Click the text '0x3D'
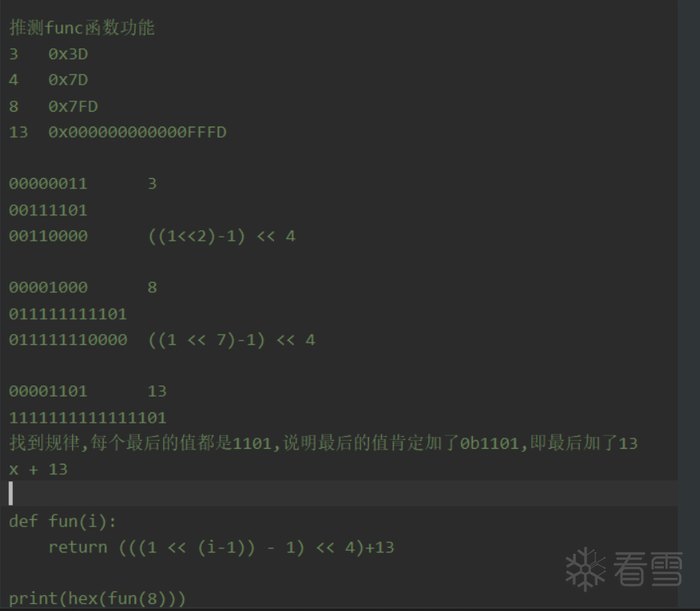The width and height of the screenshot is (700, 611). [x=68, y=55]
